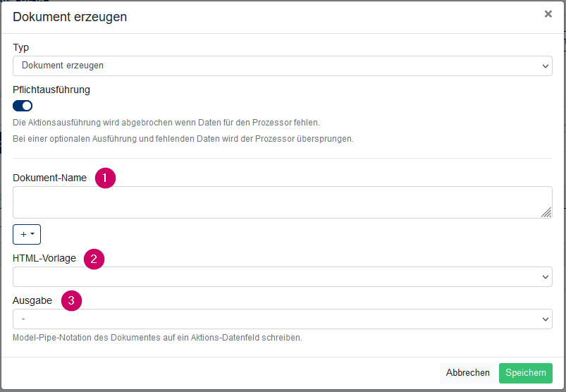The image size is (566, 392).
Task: Open the Typ dropdown
Action: [x=282, y=66]
